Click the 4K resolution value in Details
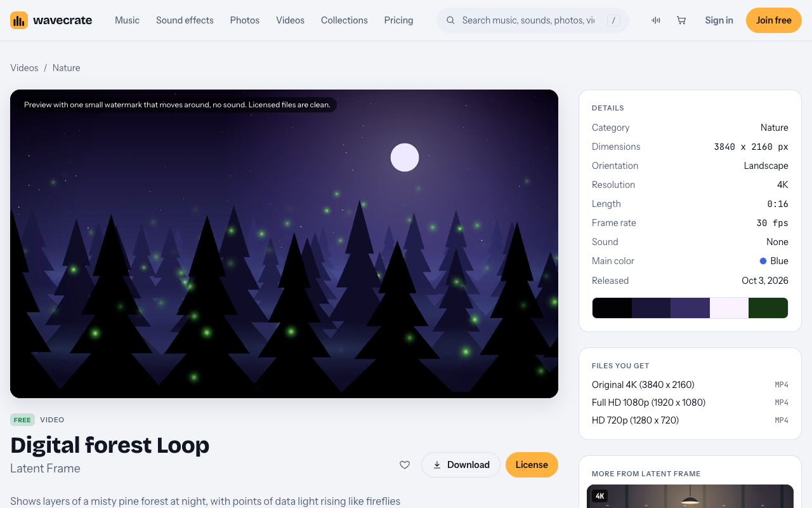 pyautogui.click(x=783, y=185)
